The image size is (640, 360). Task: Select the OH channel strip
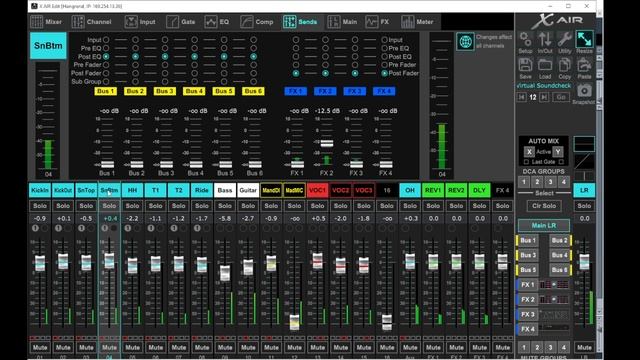coord(410,190)
